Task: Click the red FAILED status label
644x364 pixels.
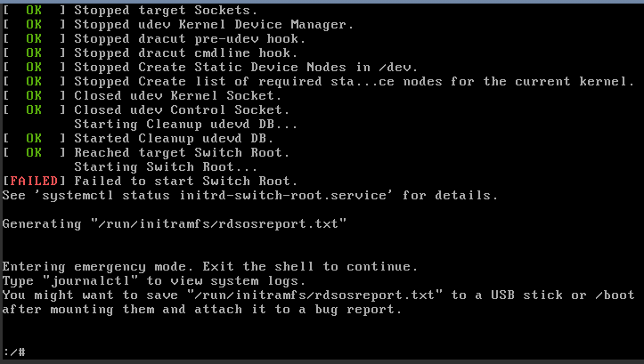Action: (34, 181)
